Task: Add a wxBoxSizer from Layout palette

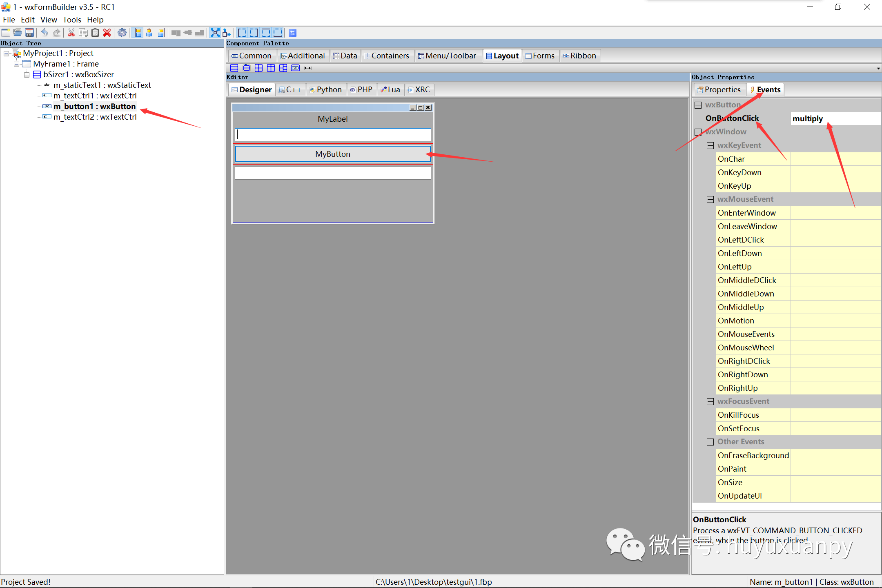Action: click(234, 68)
